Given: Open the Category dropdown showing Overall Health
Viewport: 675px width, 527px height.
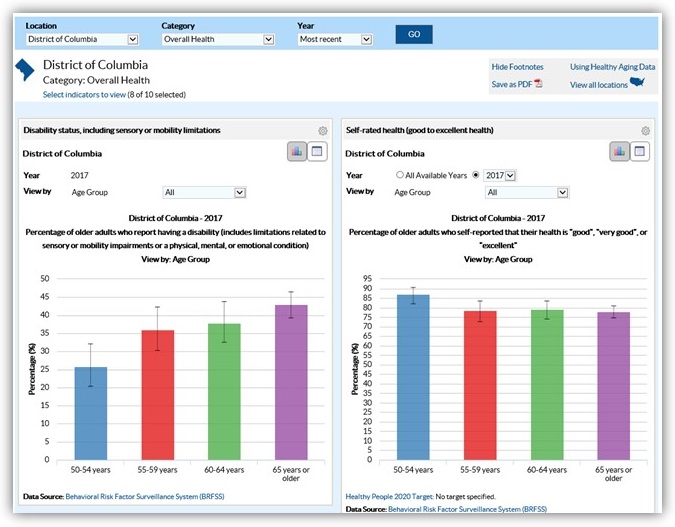Looking at the screenshot, I should (218, 39).
